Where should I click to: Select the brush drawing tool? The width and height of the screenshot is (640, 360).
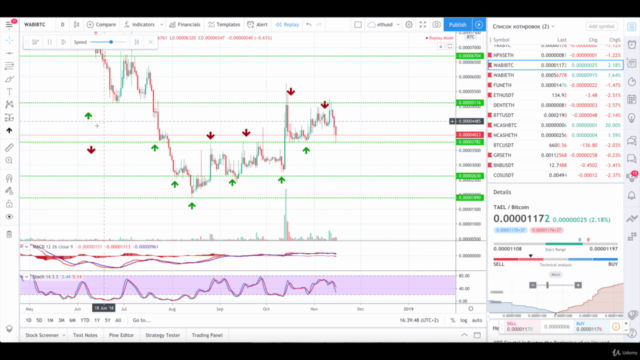tap(9, 79)
